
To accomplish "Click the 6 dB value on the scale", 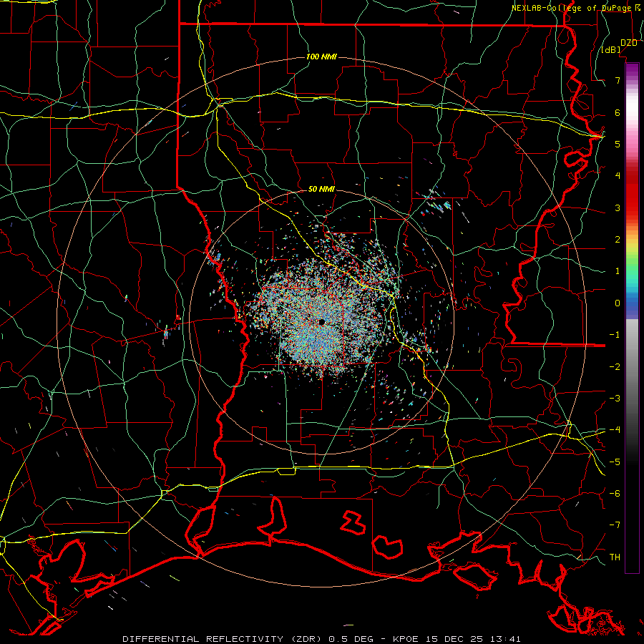I will pyautogui.click(x=618, y=112).
